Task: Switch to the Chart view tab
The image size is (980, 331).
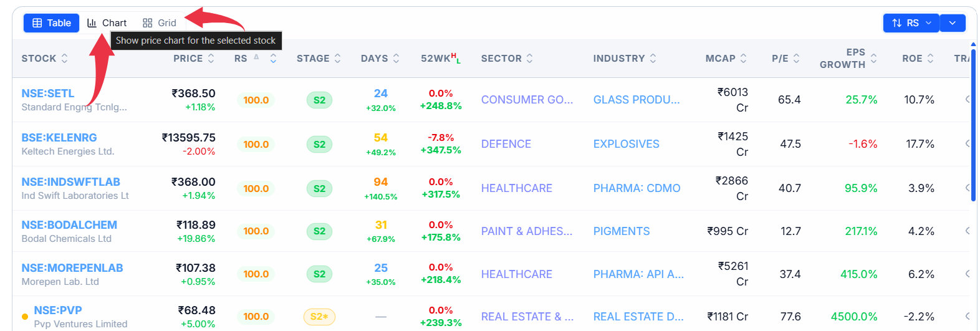Action: click(107, 23)
